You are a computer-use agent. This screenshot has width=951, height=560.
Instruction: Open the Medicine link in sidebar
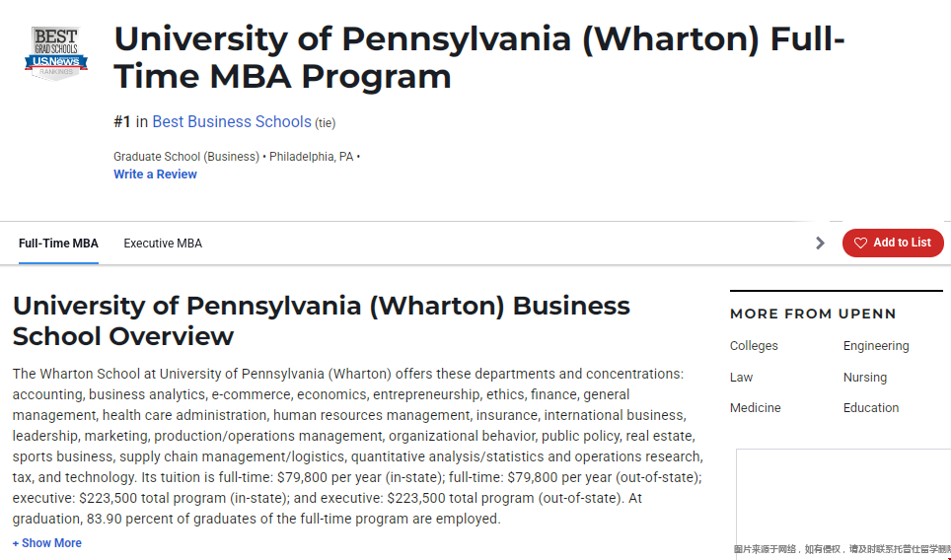tap(755, 408)
